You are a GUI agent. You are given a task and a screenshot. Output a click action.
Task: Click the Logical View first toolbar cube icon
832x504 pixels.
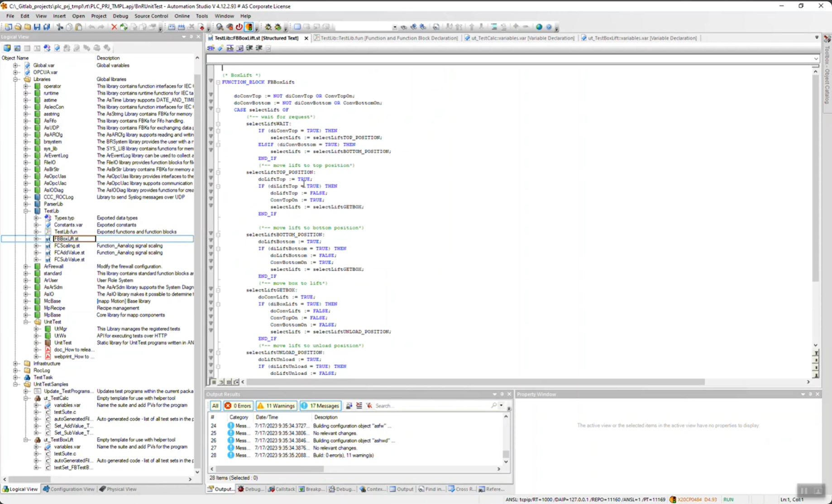tap(7, 48)
